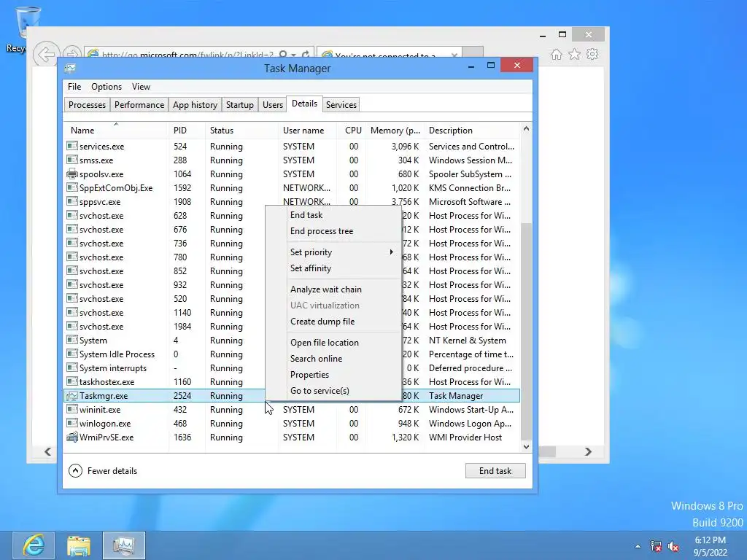Click Internet Explorer horizontal scroll left arrow
Screen dimensions: 747x560
(x=47, y=451)
